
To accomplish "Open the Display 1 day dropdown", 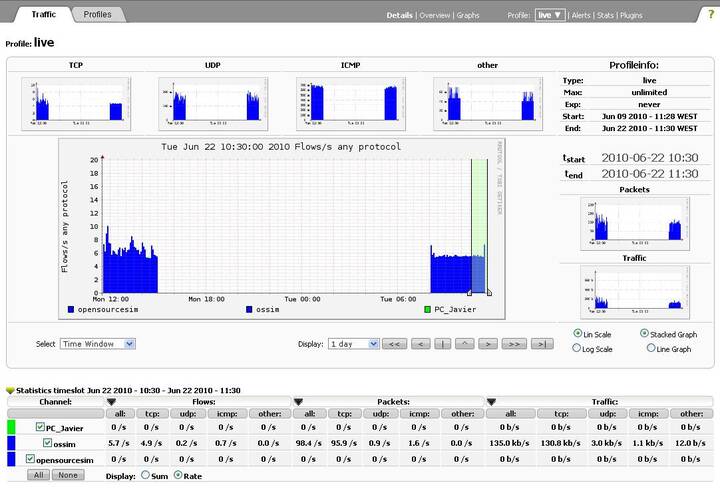I will point(353,344).
